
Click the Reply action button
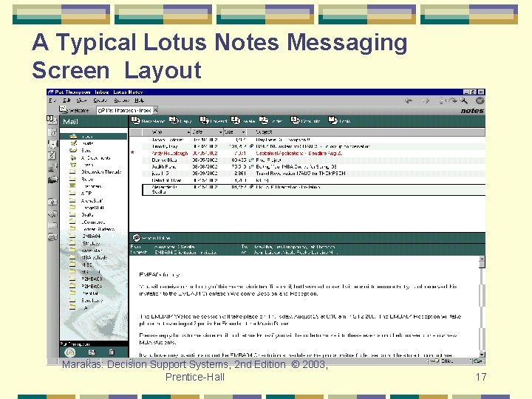click(180, 120)
